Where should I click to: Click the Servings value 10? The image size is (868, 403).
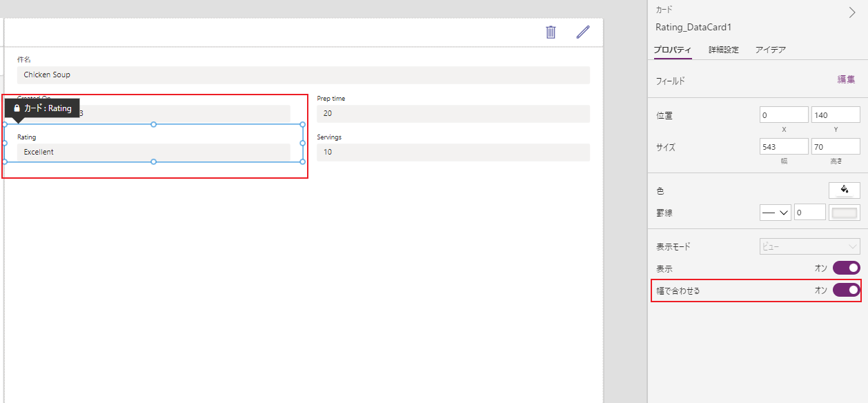[x=453, y=152]
